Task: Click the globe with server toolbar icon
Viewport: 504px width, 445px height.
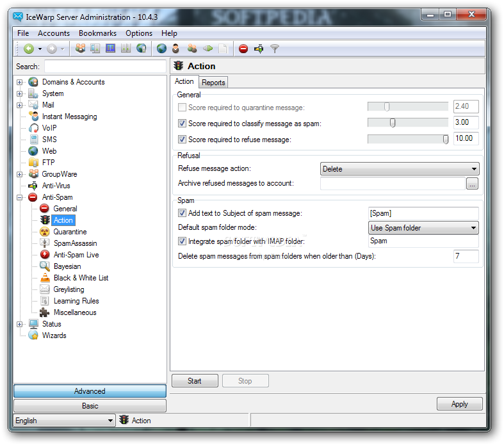Action: pyautogui.click(x=141, y=49)
